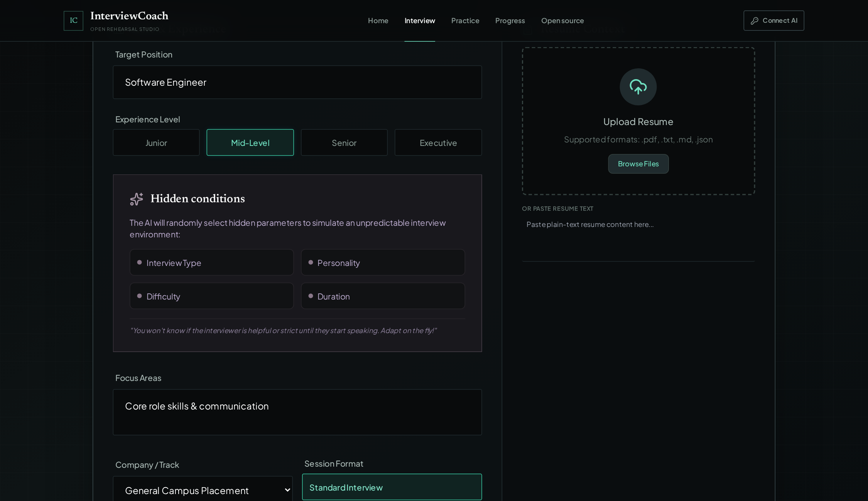
Task: Click the paste resume text area
Action: 638,238
